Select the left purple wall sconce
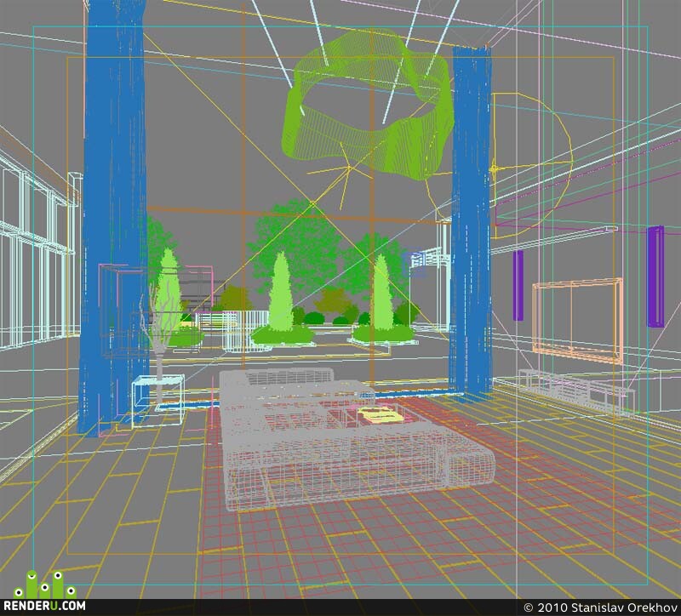 pyautogui.click(x=518, y=285)
